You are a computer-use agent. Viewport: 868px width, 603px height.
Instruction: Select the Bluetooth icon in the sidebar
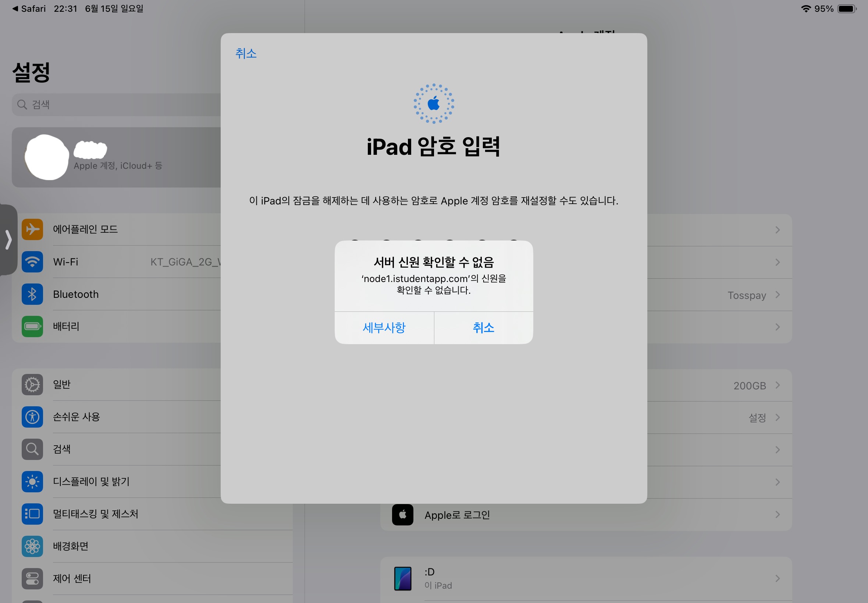tap(32, 294)
